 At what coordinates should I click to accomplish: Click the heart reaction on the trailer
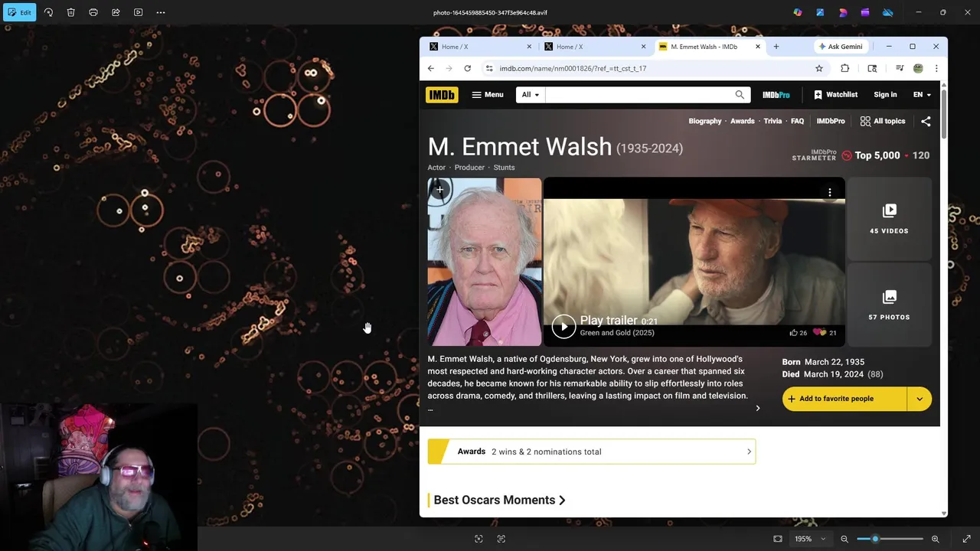point(819,333)
